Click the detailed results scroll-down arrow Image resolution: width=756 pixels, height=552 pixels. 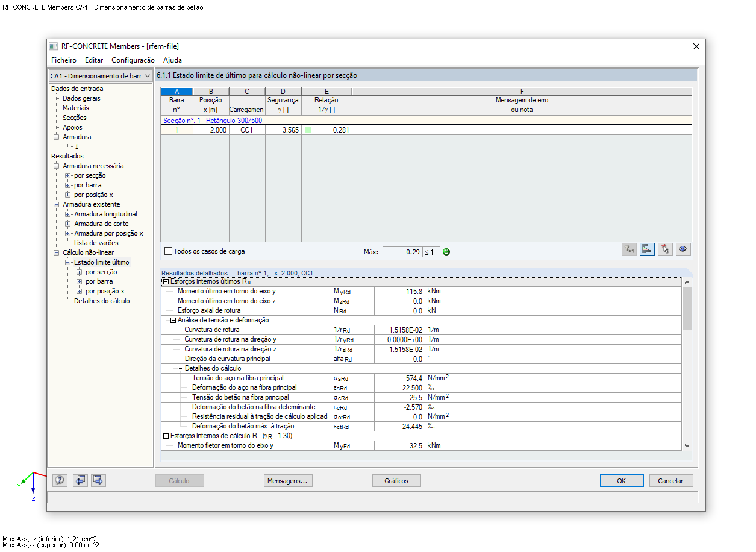pyautogui.click(x=687, y=445)
